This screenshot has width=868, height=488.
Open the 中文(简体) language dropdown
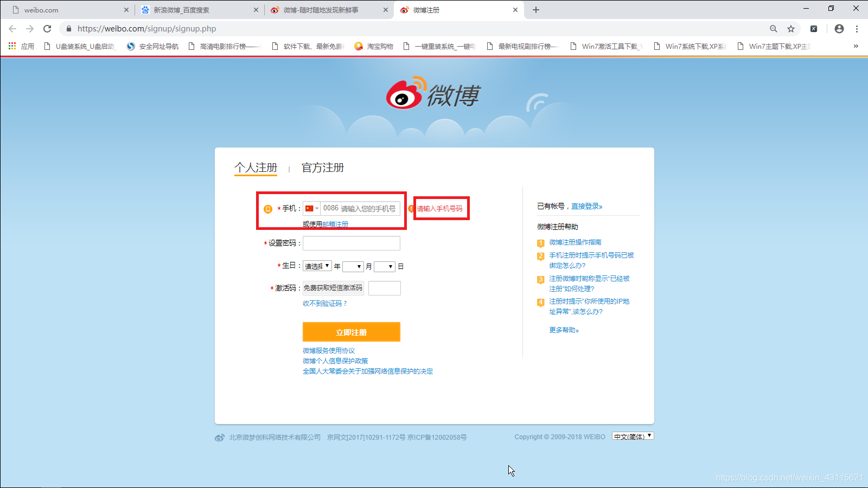click(x=633, y=436)
